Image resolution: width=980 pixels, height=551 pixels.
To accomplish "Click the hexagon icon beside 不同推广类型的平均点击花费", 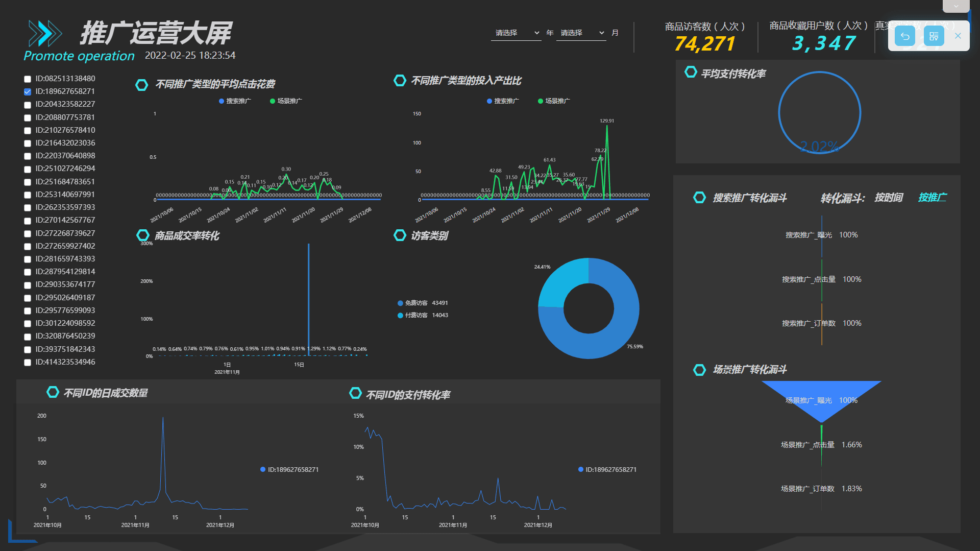I will [142, 85].
